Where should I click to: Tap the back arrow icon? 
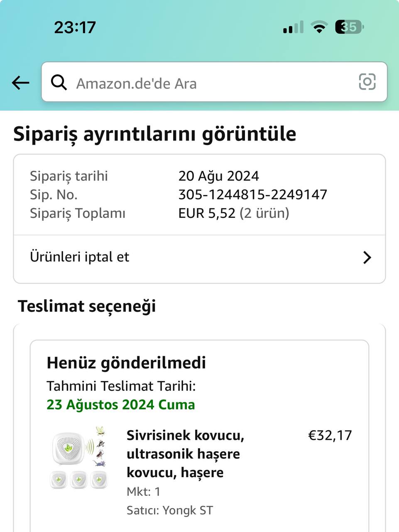coord(20,83)
